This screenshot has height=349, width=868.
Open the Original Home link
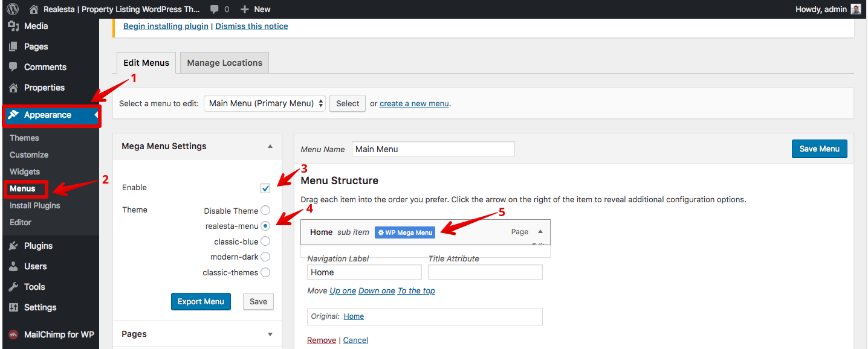(354, 316)
